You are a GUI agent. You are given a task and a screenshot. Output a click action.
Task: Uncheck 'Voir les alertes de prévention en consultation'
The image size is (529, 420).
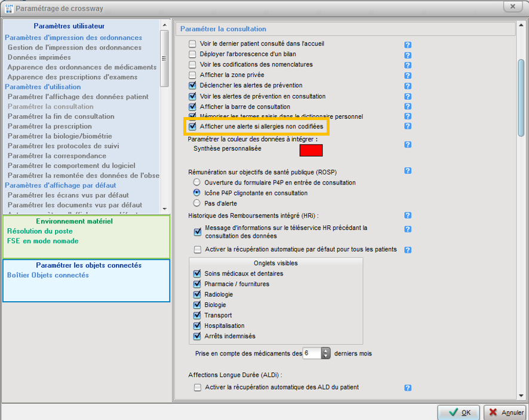(x=192, y=96)
